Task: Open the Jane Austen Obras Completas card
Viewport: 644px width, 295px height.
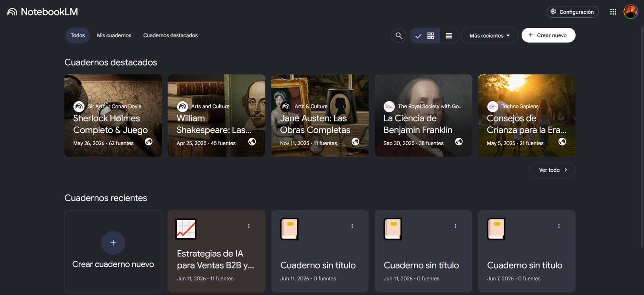Action: (320, 115)
